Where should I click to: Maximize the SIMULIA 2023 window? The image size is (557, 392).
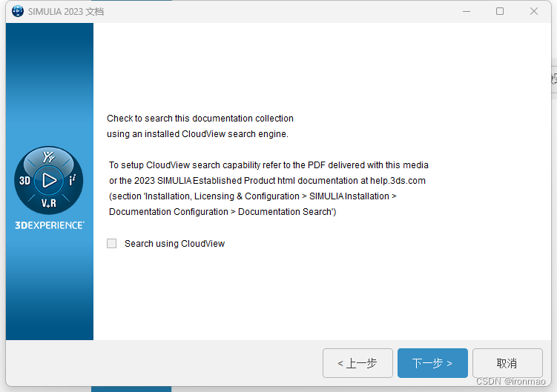[500, 11]
